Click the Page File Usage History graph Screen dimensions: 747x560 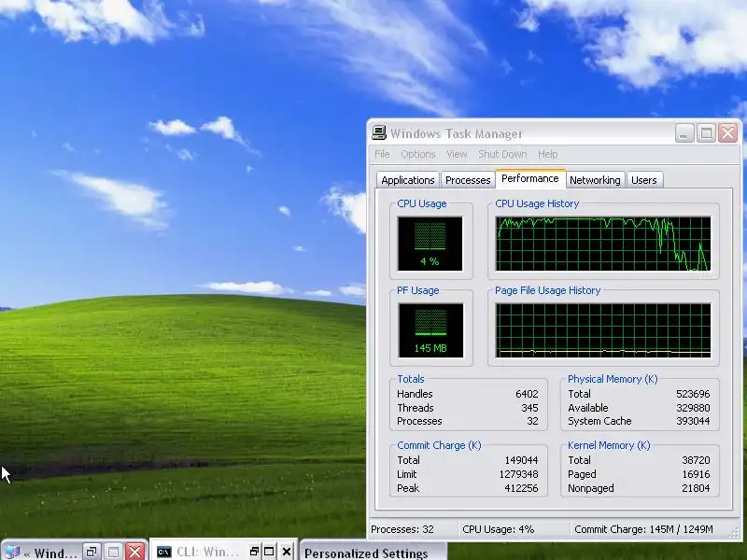pyautogui.click(x=603, y=330)
